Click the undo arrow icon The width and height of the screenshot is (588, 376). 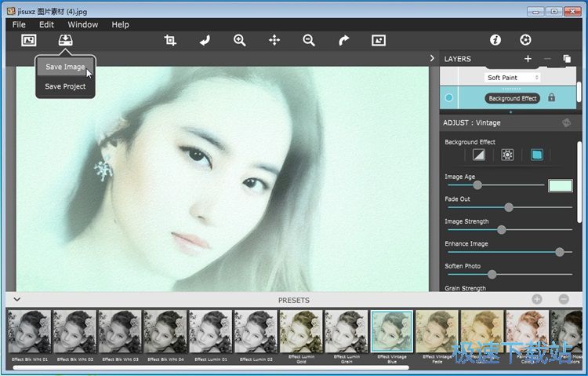(205, 40)
